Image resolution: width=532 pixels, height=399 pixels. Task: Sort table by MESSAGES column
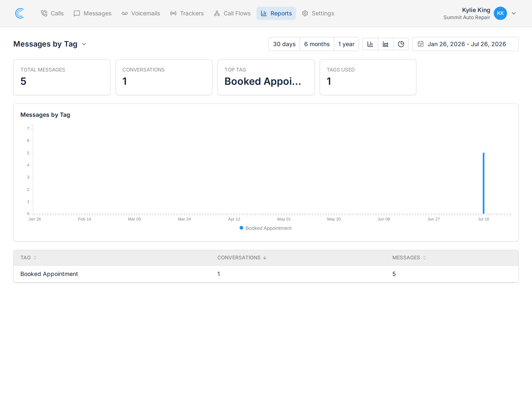coord(409,257)
